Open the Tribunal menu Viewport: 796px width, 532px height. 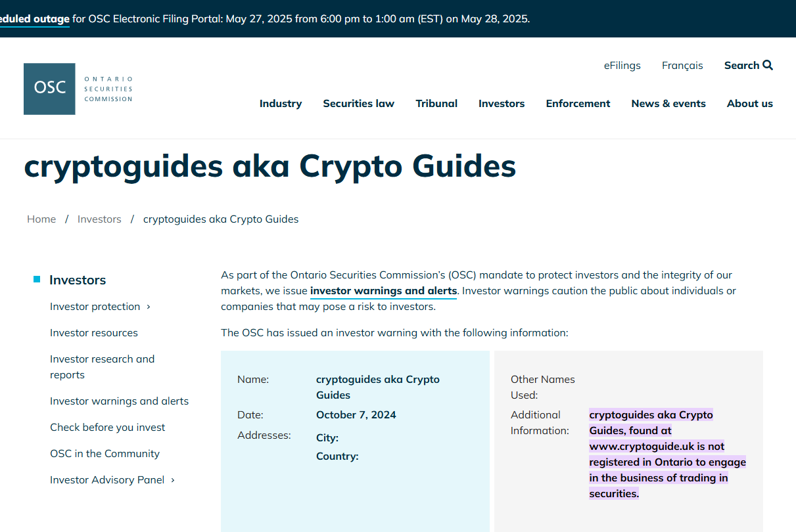436,103
